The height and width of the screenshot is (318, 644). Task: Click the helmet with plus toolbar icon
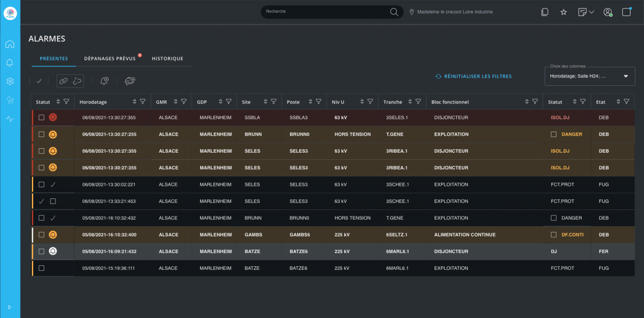click(x=130, y=81)
